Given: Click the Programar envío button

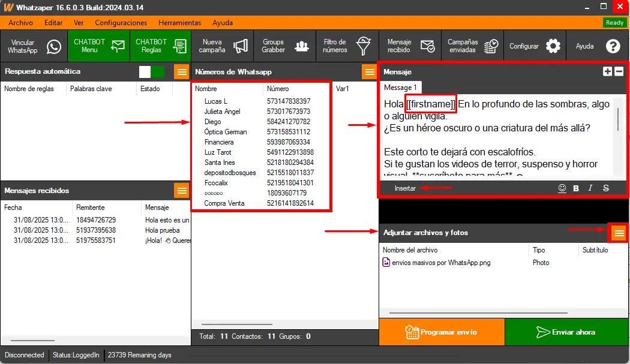Looking at the screenshot, I should click(x=442, y=332).
